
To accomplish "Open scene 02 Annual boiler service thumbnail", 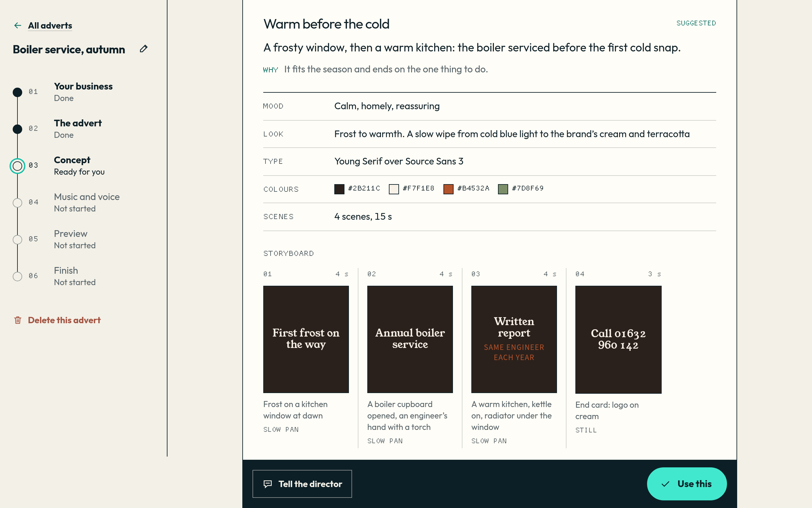I will click(410, 339).
